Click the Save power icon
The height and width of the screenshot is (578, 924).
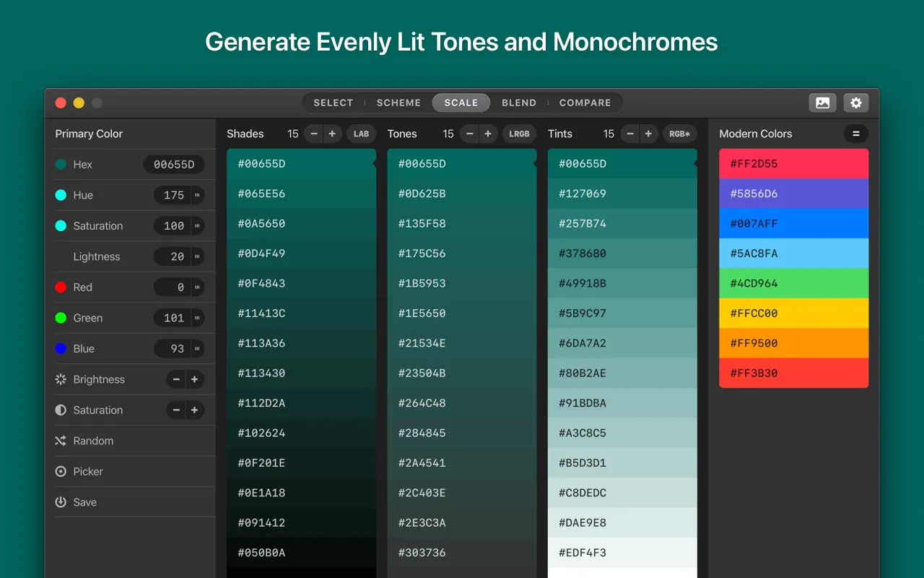(x=61, y=502)
